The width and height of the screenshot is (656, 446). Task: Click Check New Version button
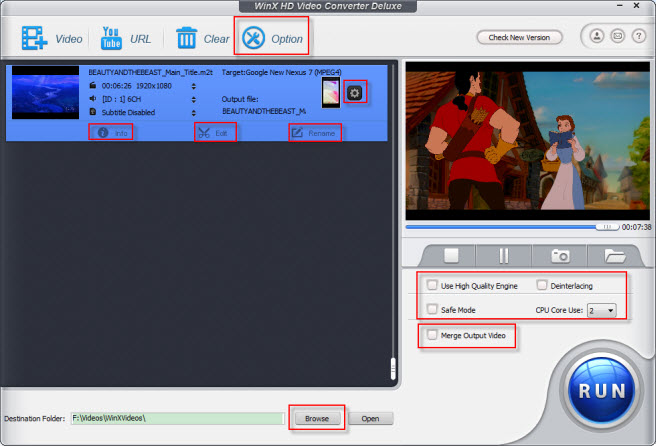click(519, 37)
